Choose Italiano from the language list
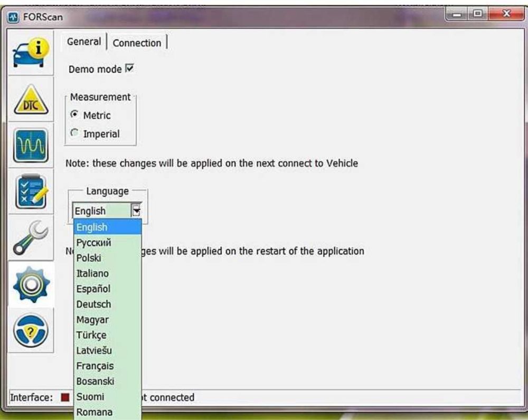528x420 pixels. click(107, 273)
